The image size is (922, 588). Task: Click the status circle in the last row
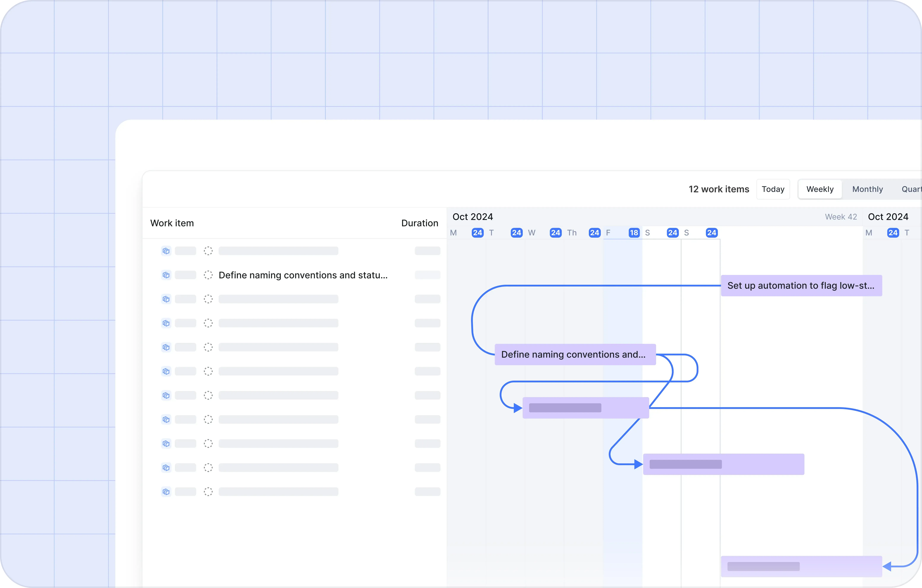(208, 492)
